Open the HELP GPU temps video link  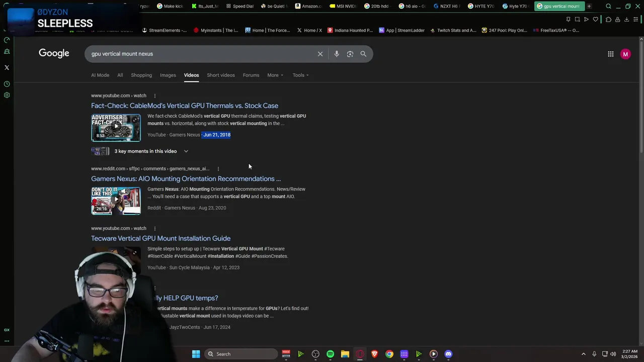tap(186, 298)
